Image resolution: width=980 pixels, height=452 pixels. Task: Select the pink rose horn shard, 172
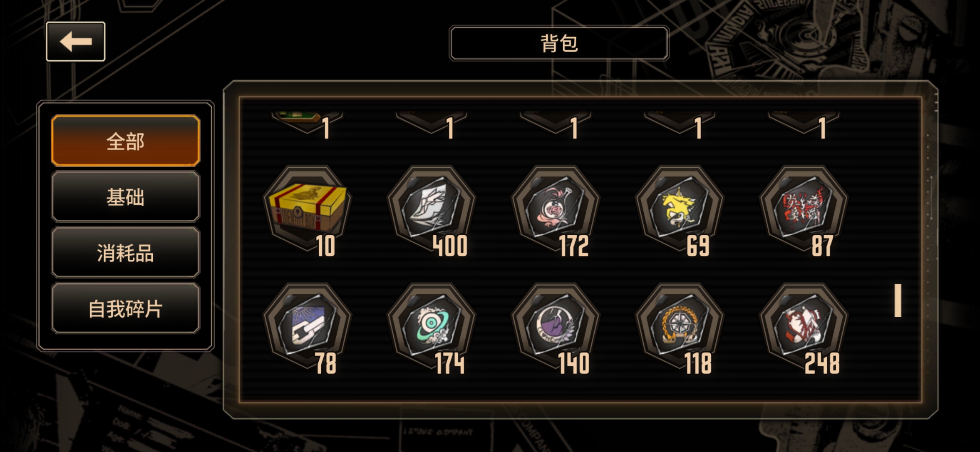(x=555, y=208)
